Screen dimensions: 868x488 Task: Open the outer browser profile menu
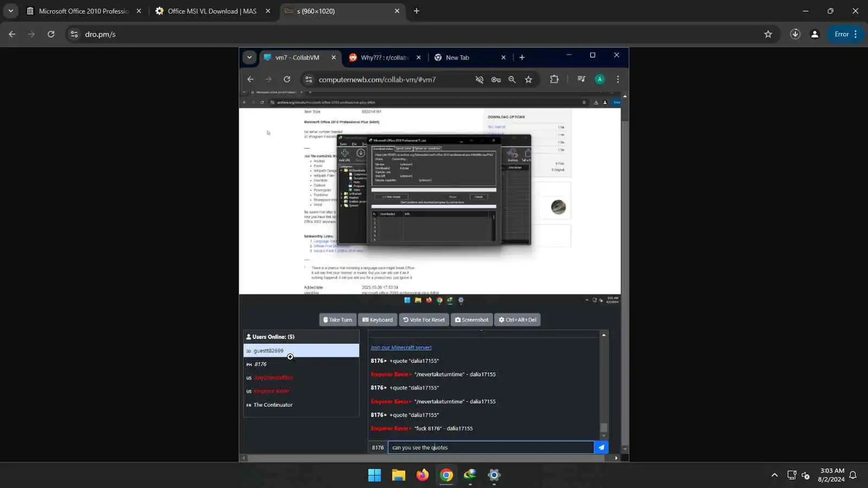point(815,34)
